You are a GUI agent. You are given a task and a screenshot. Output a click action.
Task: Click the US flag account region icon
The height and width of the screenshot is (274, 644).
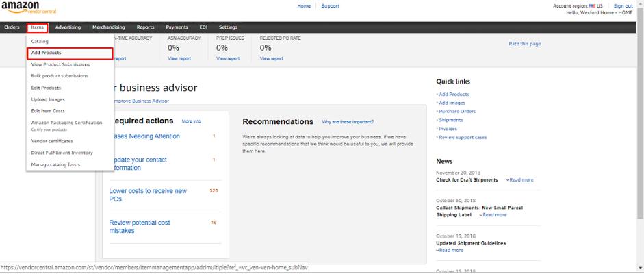(592, 6)
